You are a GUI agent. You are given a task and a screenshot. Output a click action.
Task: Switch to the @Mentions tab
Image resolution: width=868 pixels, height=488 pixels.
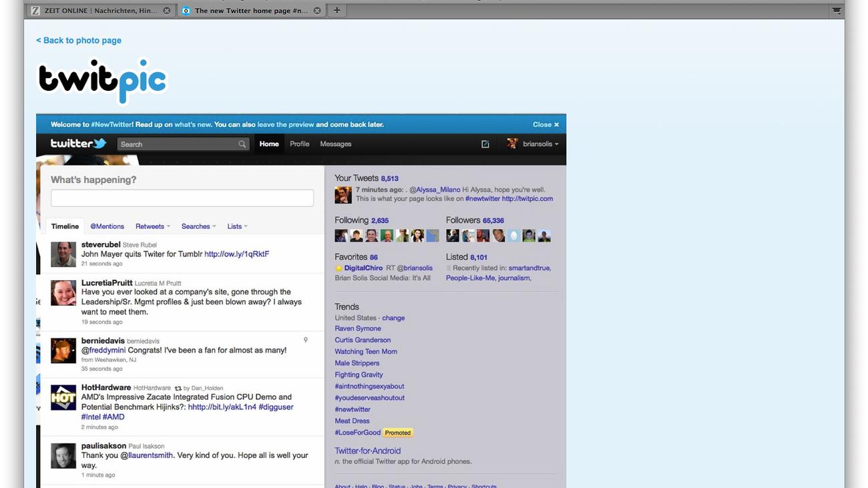point(107,226)
